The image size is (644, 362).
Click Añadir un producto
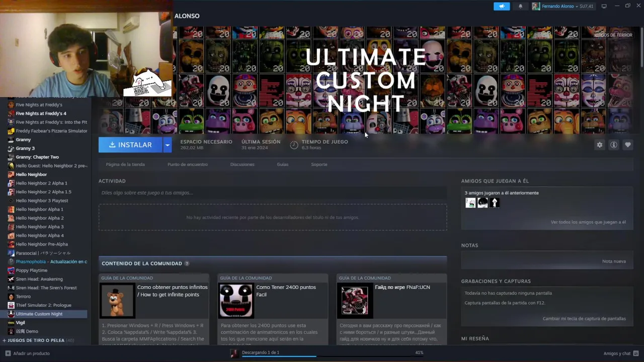31,353
